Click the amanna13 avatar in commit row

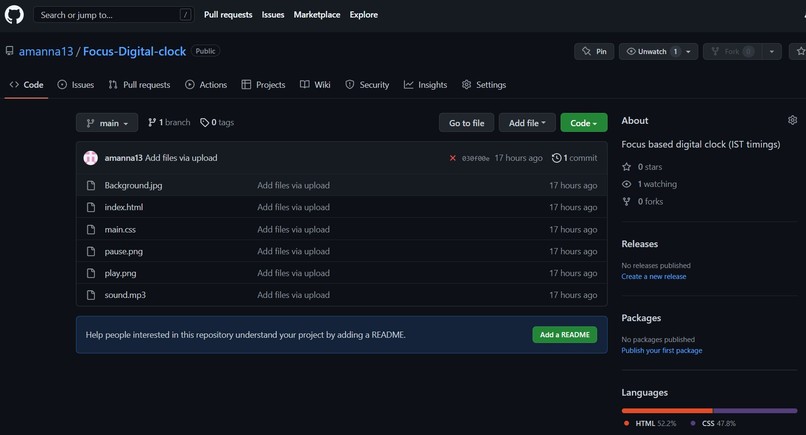tap(90, 158)
